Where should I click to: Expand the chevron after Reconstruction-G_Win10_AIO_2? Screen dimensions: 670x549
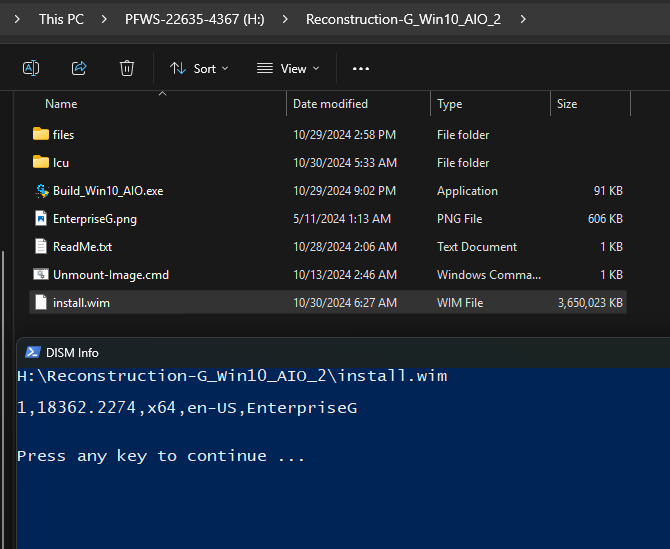coord(523,19)
